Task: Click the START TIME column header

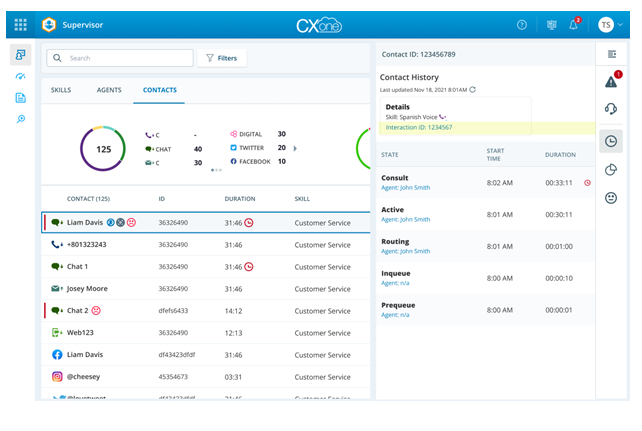Action: coord(495,155)
